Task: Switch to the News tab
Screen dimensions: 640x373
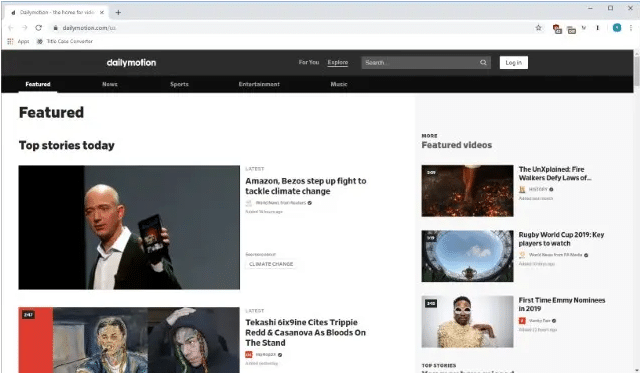Action: tap(110, 84)
